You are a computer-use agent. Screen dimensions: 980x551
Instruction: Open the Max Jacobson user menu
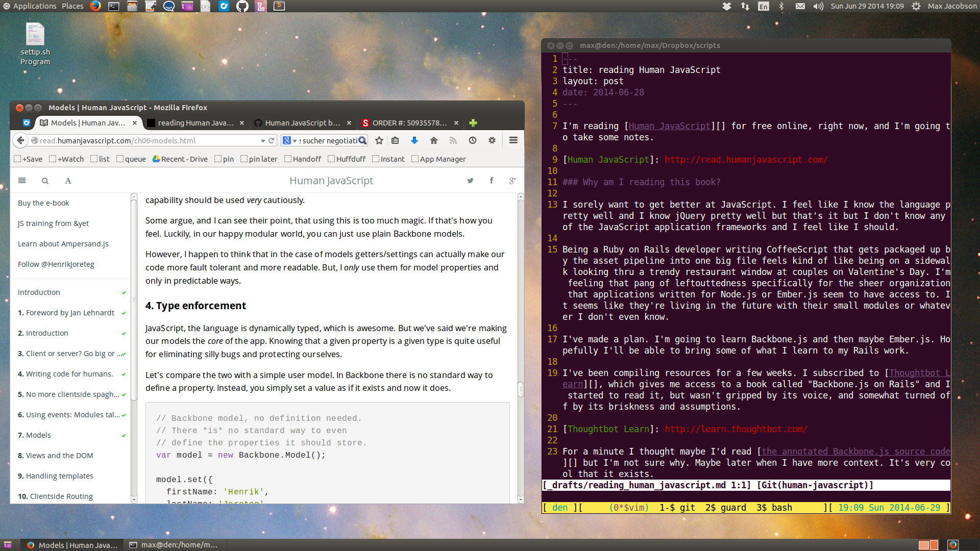click(952, 6)
